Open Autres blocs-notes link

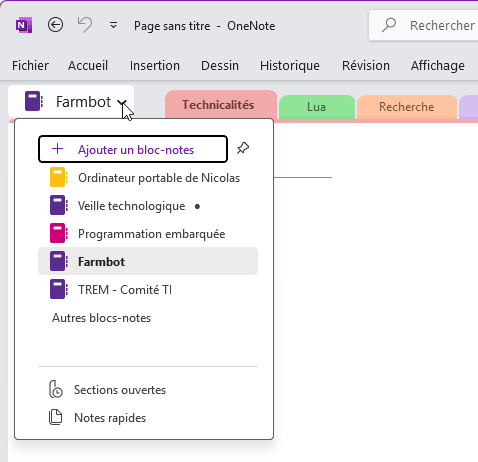coord(101,318)
